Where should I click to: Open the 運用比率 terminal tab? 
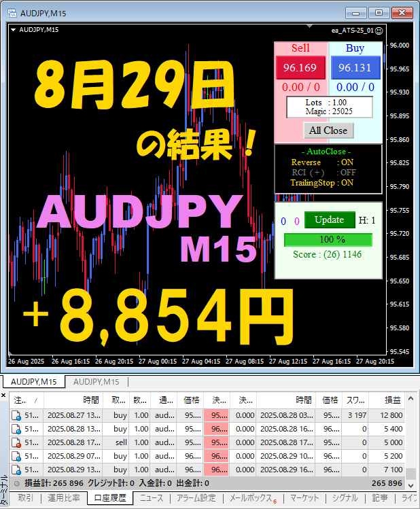pos(64,498)
